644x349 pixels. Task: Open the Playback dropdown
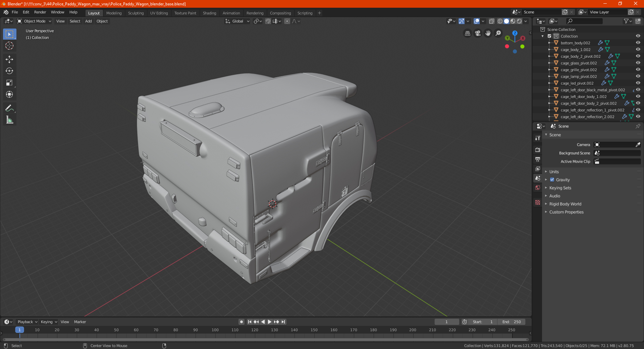tap(28, 322)
